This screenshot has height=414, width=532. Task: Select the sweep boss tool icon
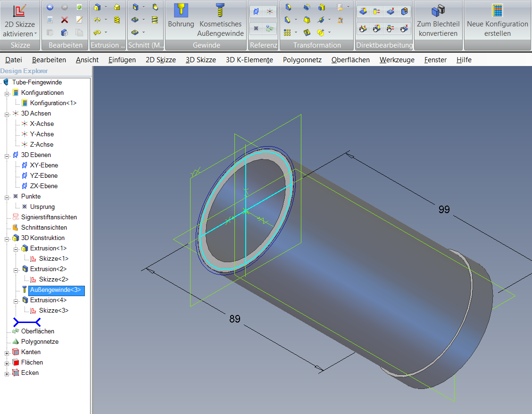(97, 33)
